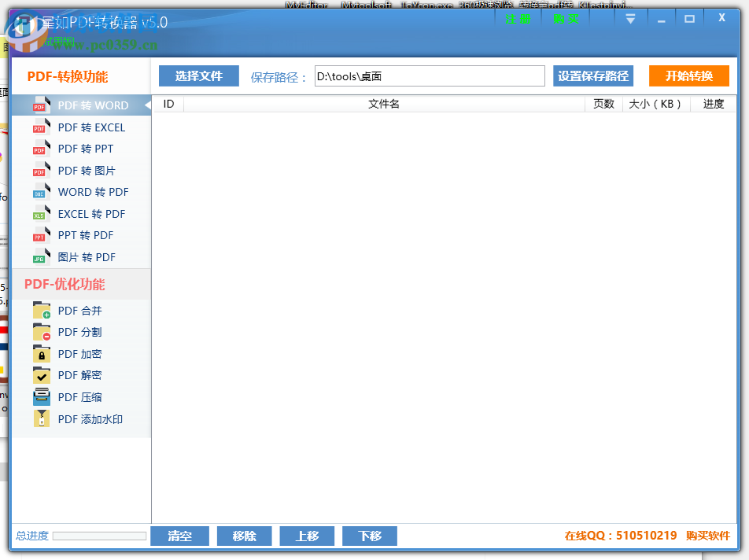Move file up with 上移 button
This screenshot has height=560, width=749.
[307, 536]
